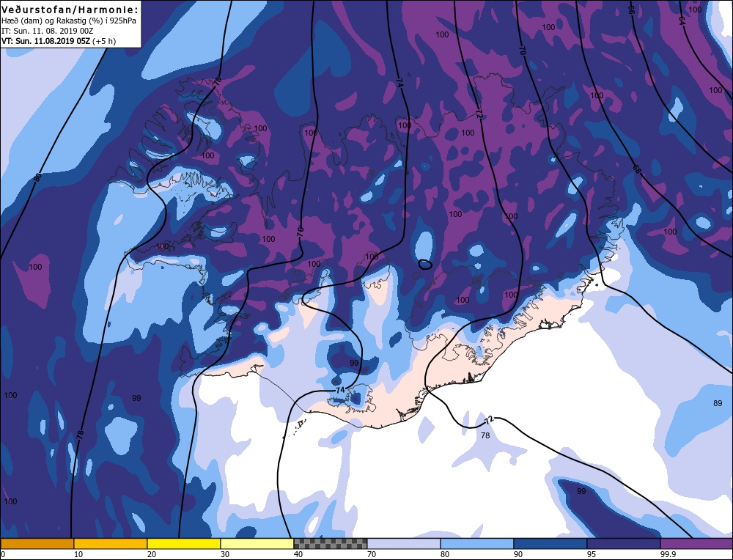
Task: Select the bright yellow 20–30 legend swatch
Action: pyautogui.click(x=184, y=544)
